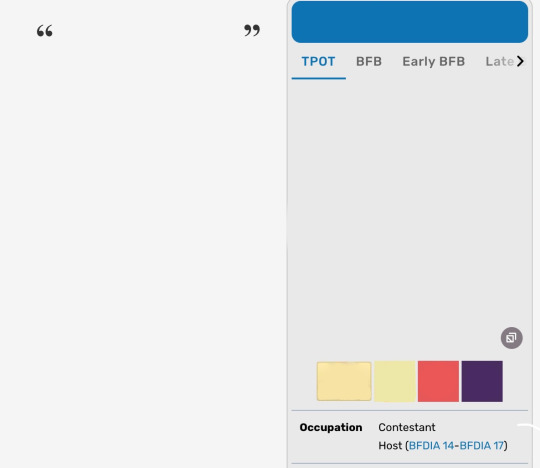Click the Occupation label

click(331, 427)
